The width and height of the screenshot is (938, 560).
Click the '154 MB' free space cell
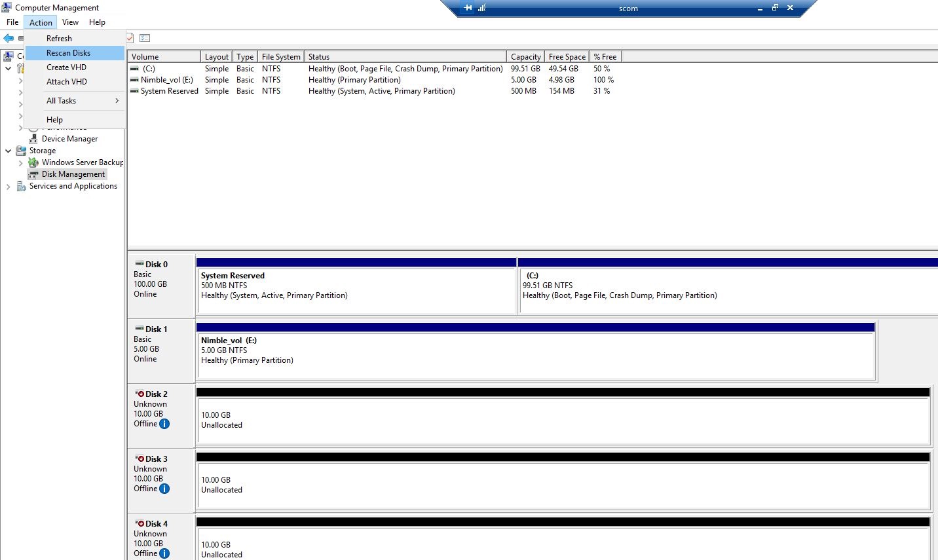click(x=561, y=91)
